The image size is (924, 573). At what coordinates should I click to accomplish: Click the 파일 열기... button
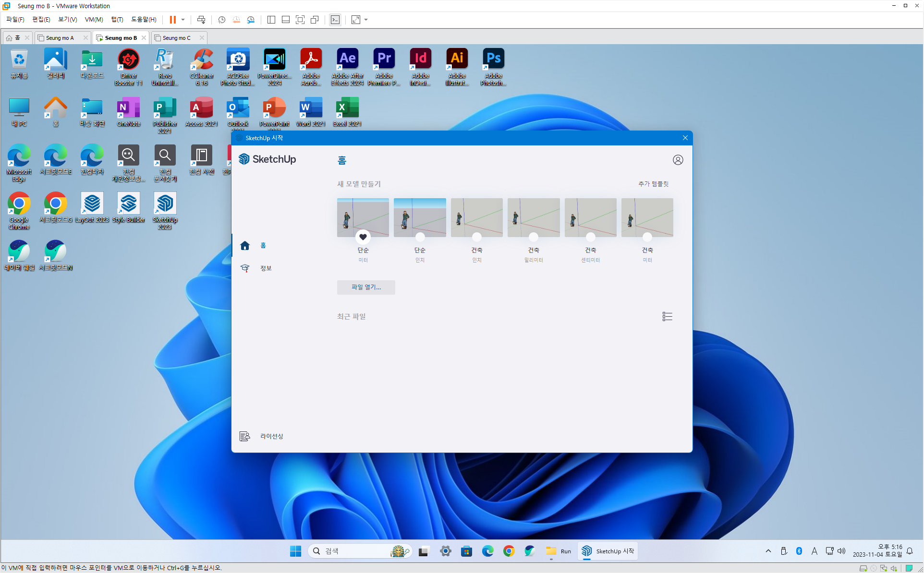(x=366, y=287)
